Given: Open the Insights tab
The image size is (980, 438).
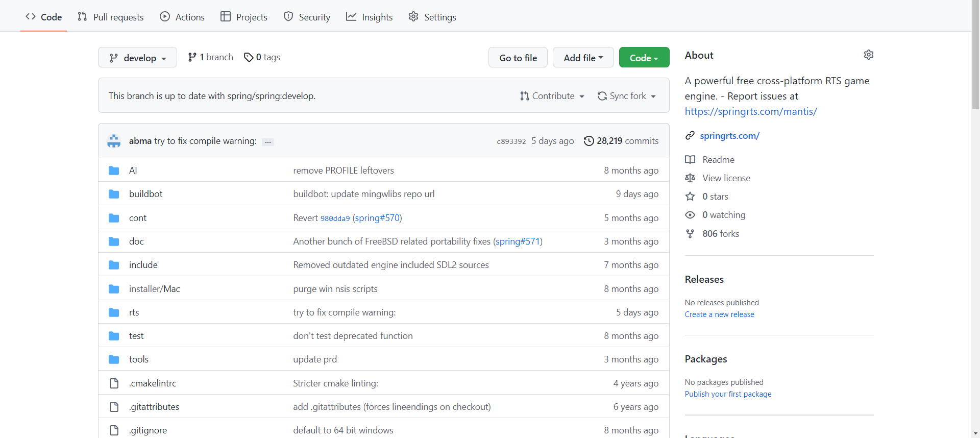Looking at the screenshot, I should (x=370, y=17).
